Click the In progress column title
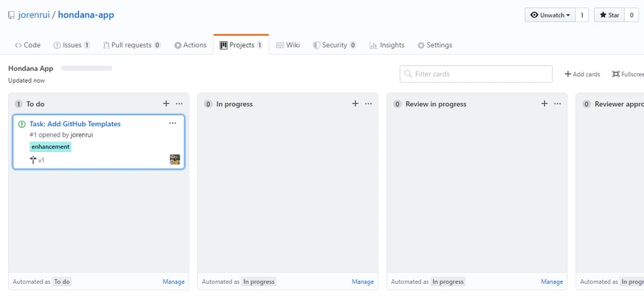Viewport: 644px width, 296px height. coord(234,105)
